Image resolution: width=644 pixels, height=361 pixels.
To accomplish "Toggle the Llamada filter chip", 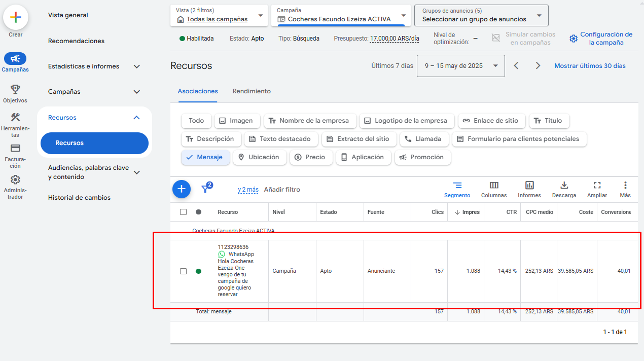I will 424,139.
